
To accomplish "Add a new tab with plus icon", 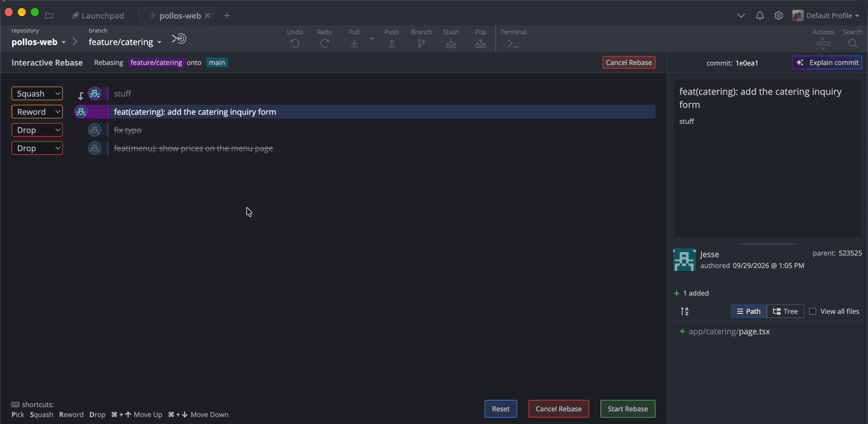I will [227, 15].
